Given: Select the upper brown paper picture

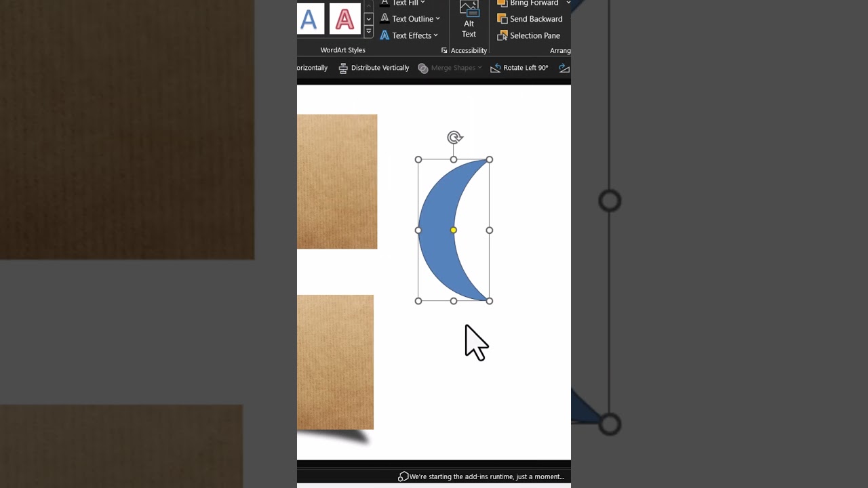Looking at the screenshot, I should tap(337, 182).
